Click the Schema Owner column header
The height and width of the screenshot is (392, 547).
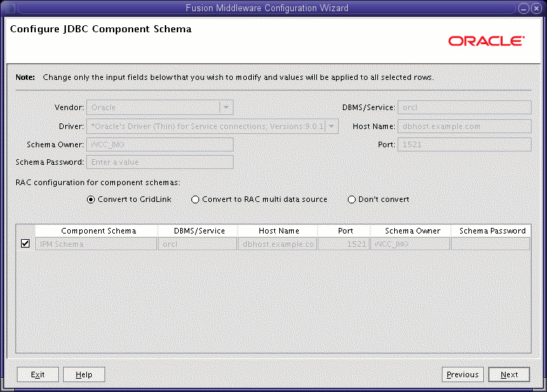coord(410,231)
